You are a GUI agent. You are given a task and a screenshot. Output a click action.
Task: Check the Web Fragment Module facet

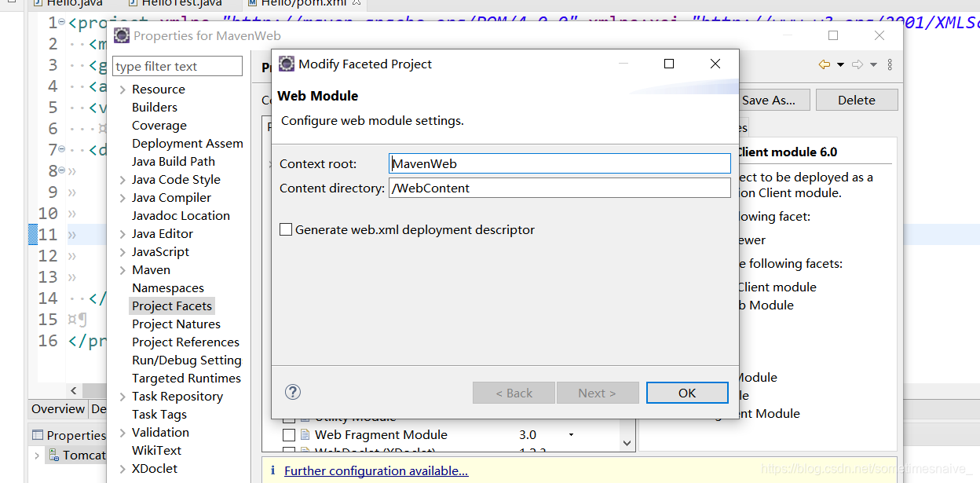[x=289, y=434]
